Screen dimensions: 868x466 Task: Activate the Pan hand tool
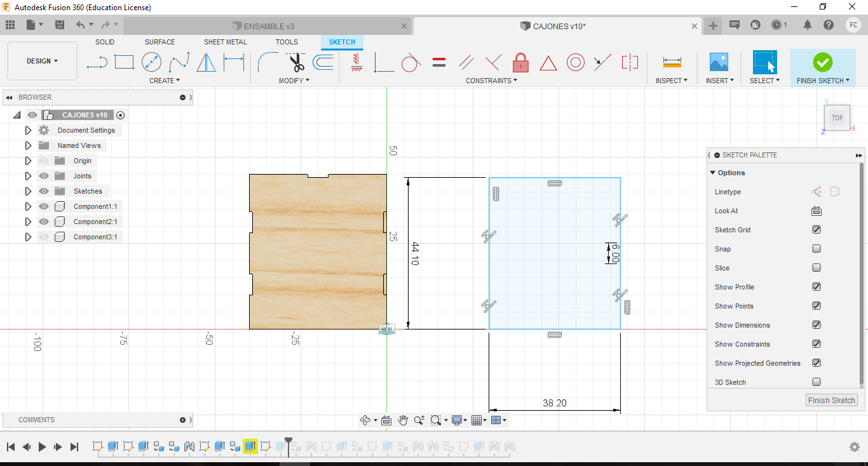[x=403, y=420]
